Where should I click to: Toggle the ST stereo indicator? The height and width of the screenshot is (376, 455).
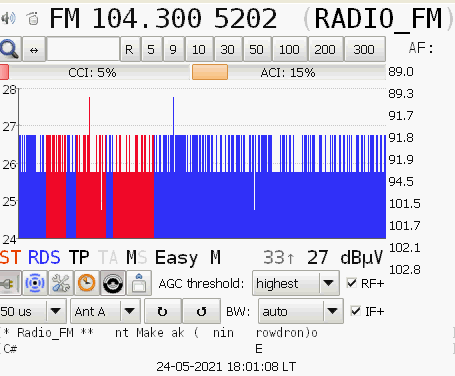pos(11,258)
